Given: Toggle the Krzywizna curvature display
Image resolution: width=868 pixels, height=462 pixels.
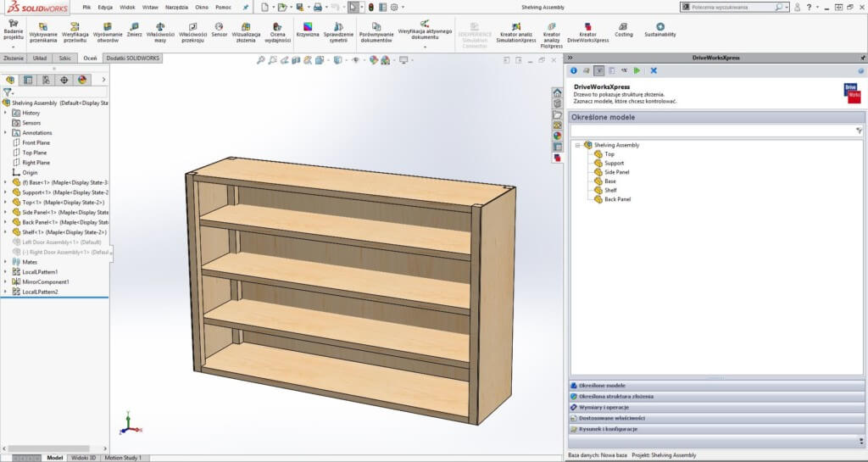Looking at the screenshot, I should (x=308, y=31).
